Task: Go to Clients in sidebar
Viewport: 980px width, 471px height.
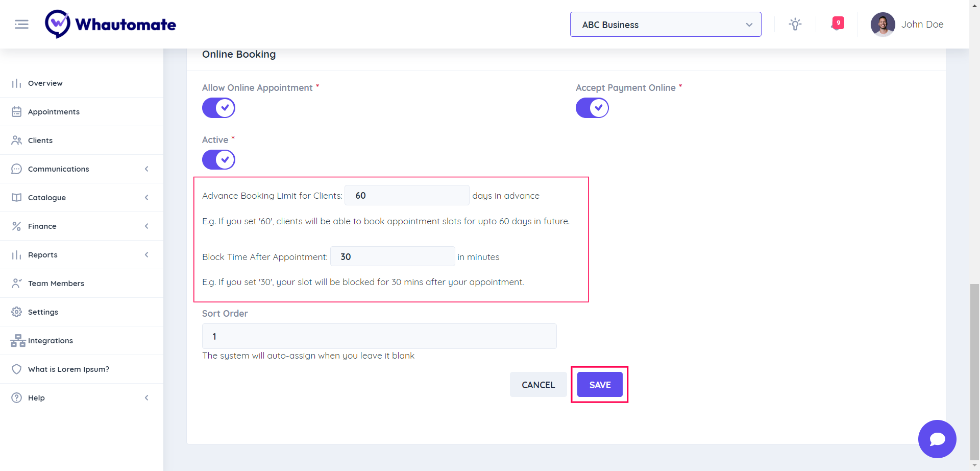Action: (x=40, y=140)
